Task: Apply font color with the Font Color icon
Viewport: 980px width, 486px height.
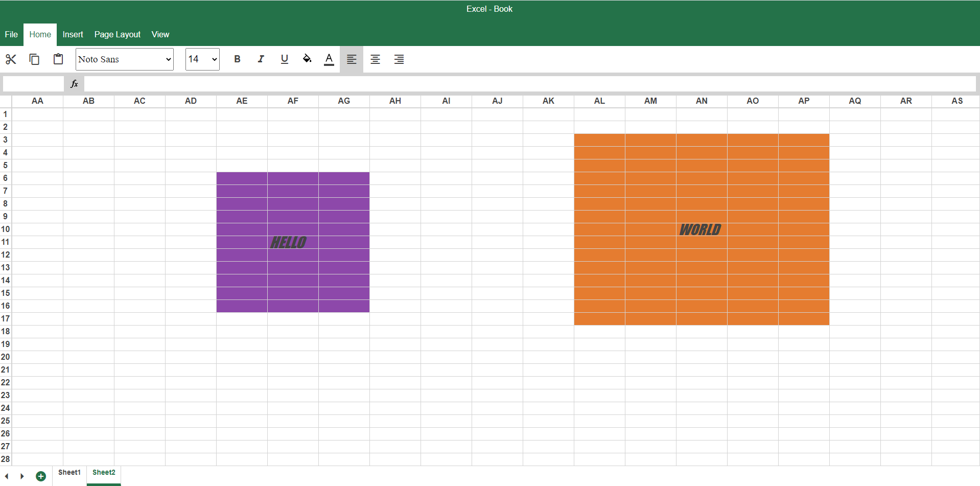Action: pos(329,59)
